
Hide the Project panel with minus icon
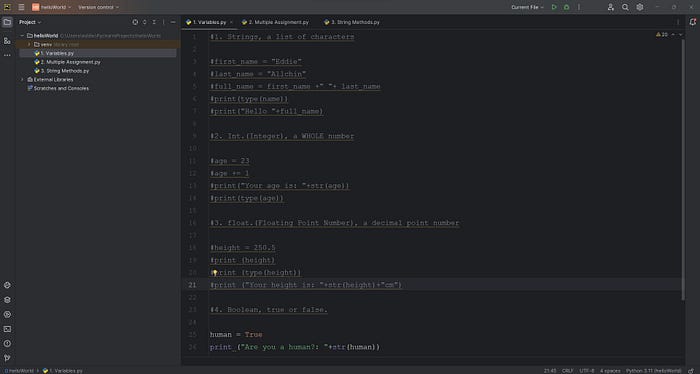point(173,22)
